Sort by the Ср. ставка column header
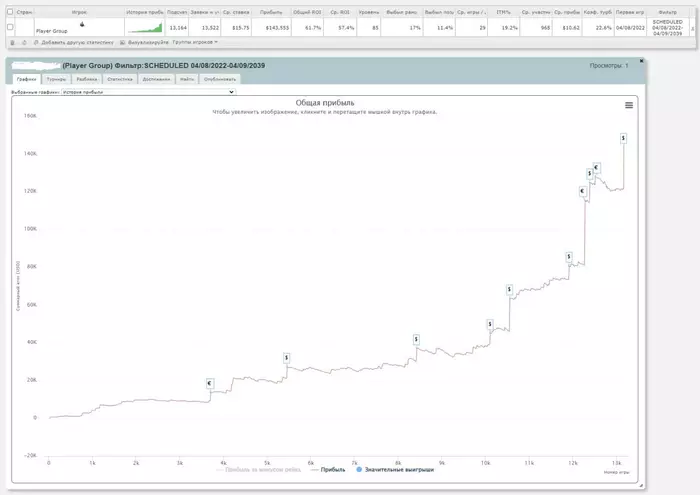 click(x=236, y=12)
